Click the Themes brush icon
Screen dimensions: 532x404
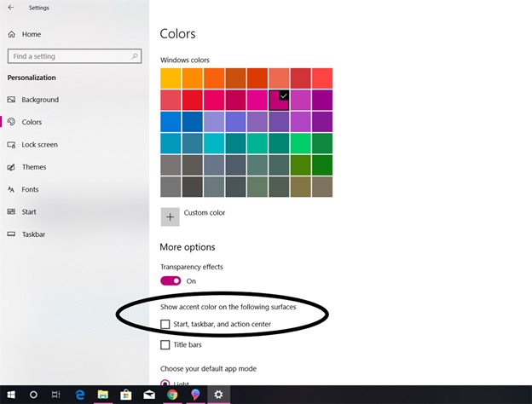[x=11, y=167]
